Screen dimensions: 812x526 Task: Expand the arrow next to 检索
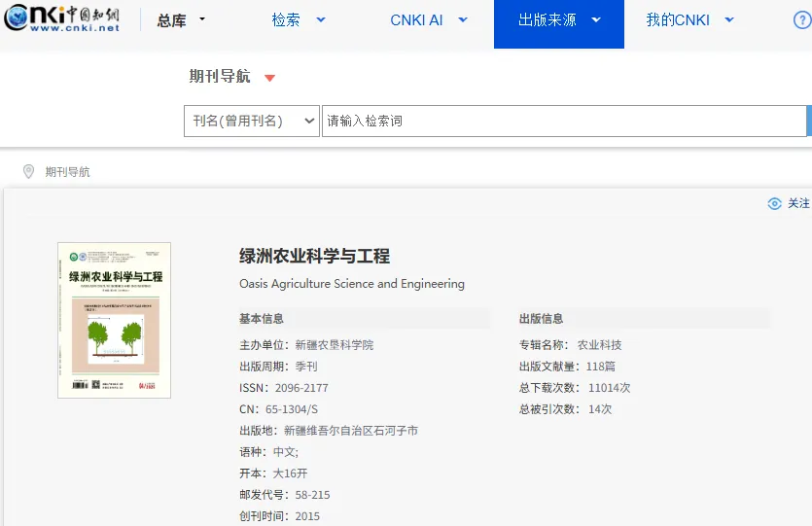pyautogui.click(x=321, y=20)
